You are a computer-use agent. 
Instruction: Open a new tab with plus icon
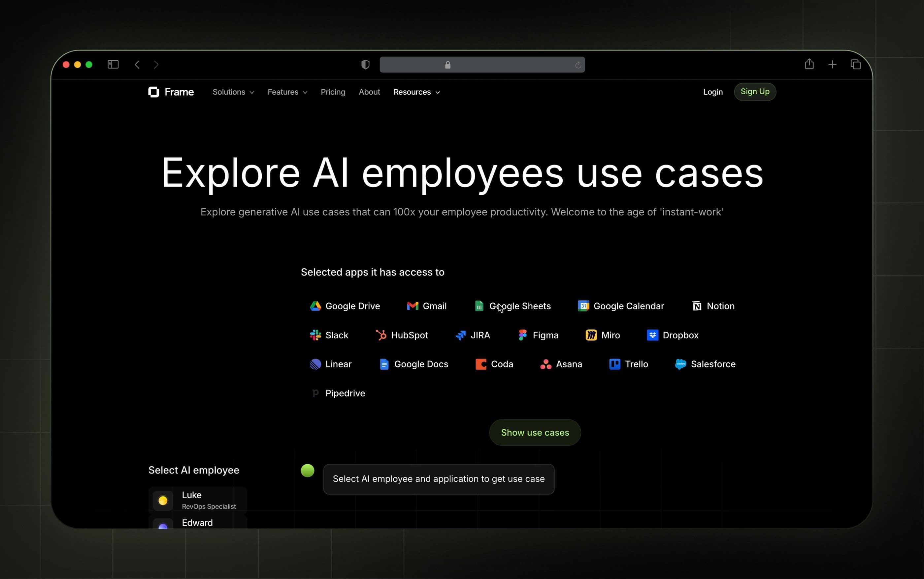point(832,64)
